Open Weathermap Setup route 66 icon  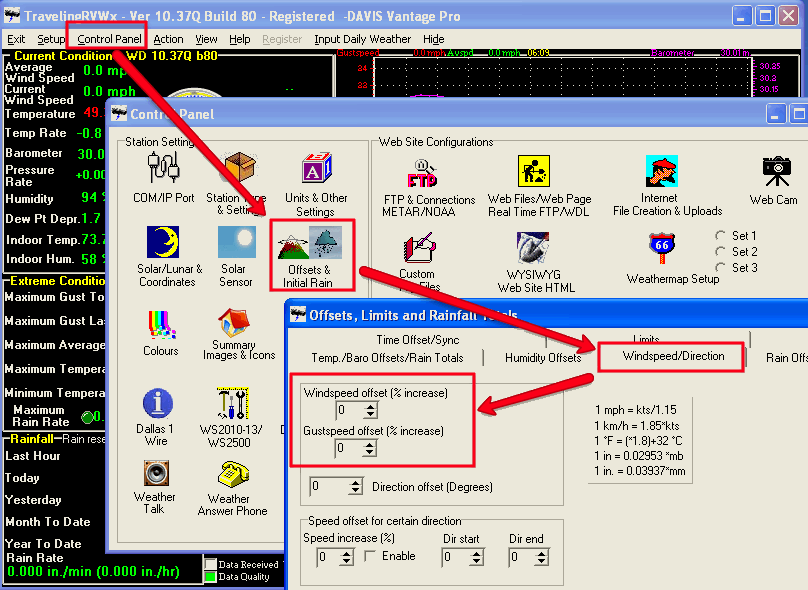662,248
